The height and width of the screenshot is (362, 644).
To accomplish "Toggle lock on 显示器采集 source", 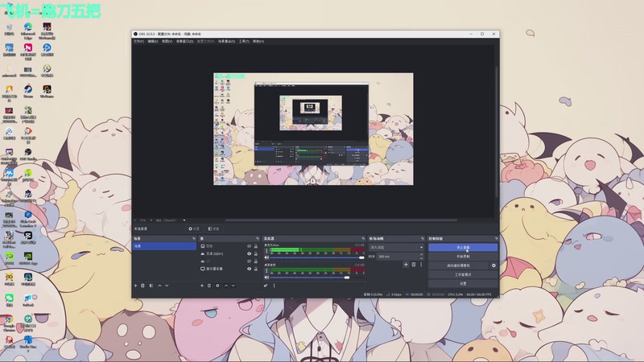I will [256, 269].
